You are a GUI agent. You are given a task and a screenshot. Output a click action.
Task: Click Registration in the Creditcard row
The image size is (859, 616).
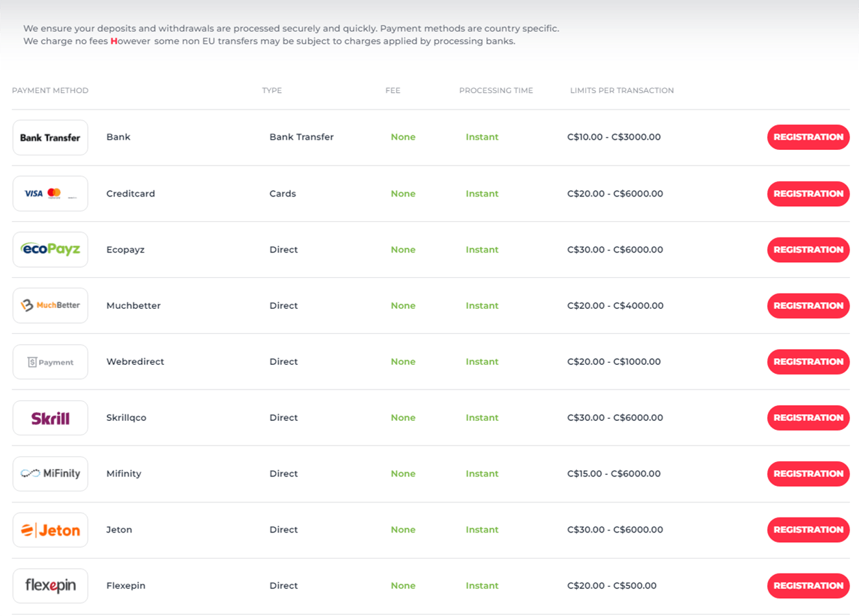pos(808,194)
